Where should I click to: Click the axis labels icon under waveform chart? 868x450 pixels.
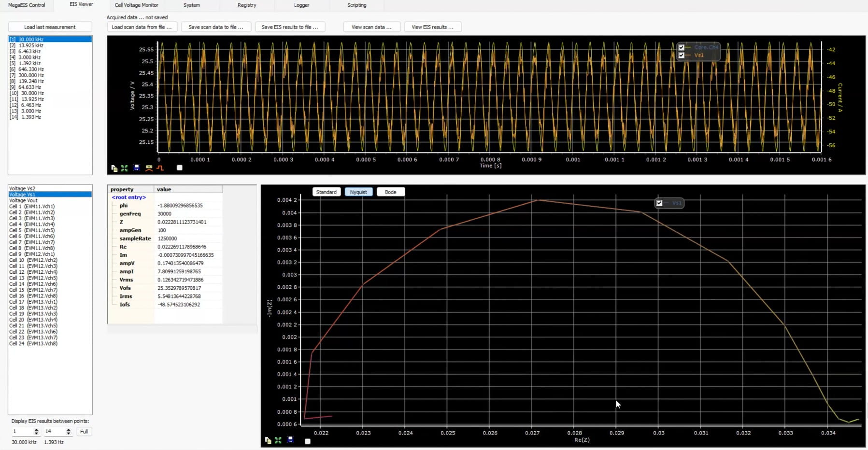point(150,168)
